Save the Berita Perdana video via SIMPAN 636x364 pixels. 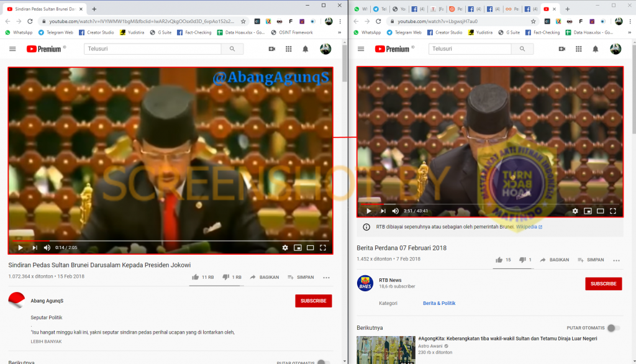click(591, 260)
